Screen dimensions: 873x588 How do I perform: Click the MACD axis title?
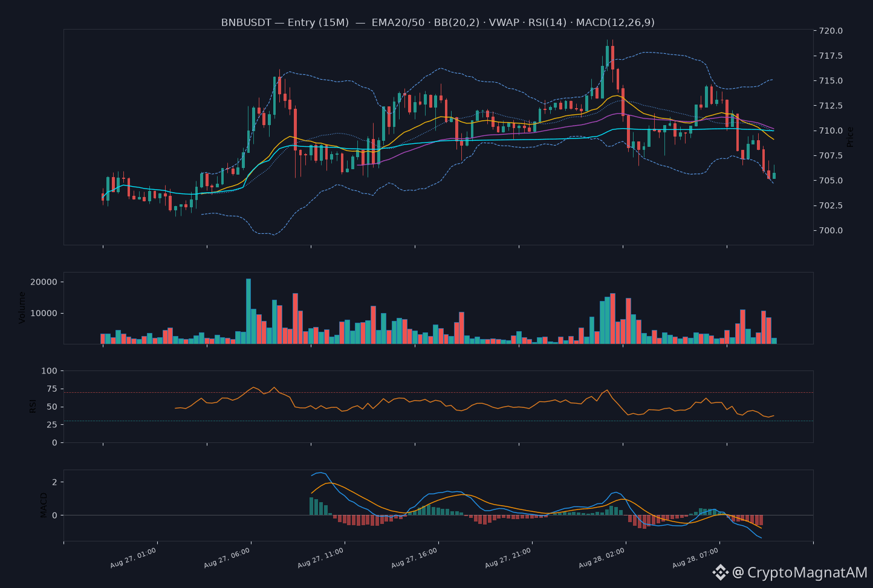click(x=44, y=505)
